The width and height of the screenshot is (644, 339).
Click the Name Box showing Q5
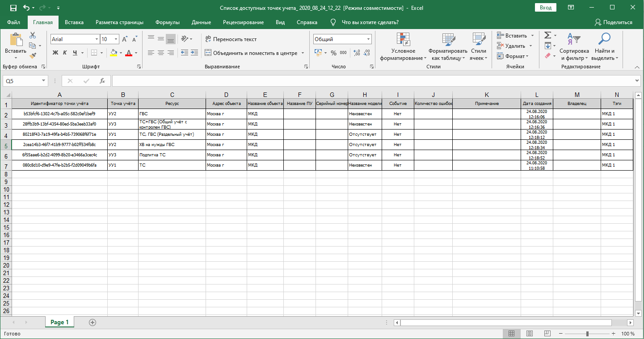click(x=25, y=81)
